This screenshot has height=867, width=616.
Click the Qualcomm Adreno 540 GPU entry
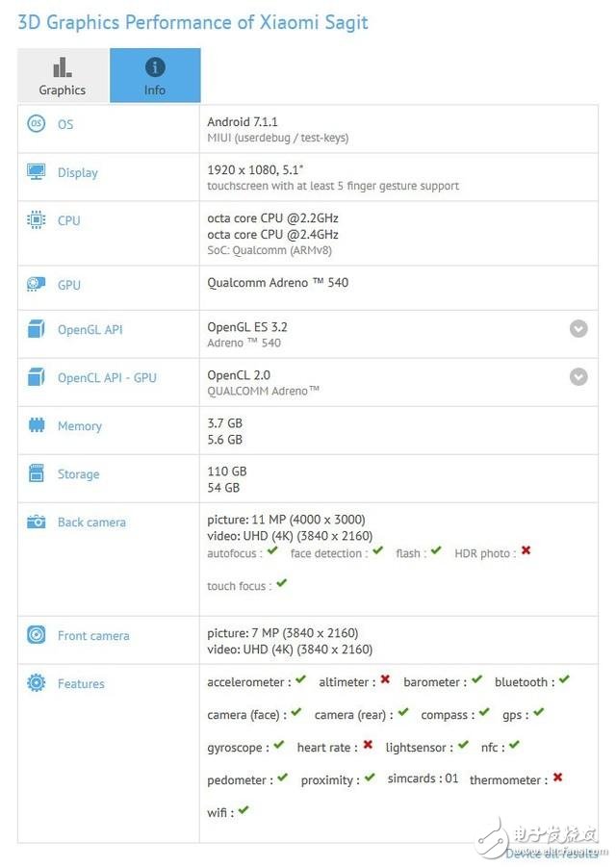click(279, 282)
